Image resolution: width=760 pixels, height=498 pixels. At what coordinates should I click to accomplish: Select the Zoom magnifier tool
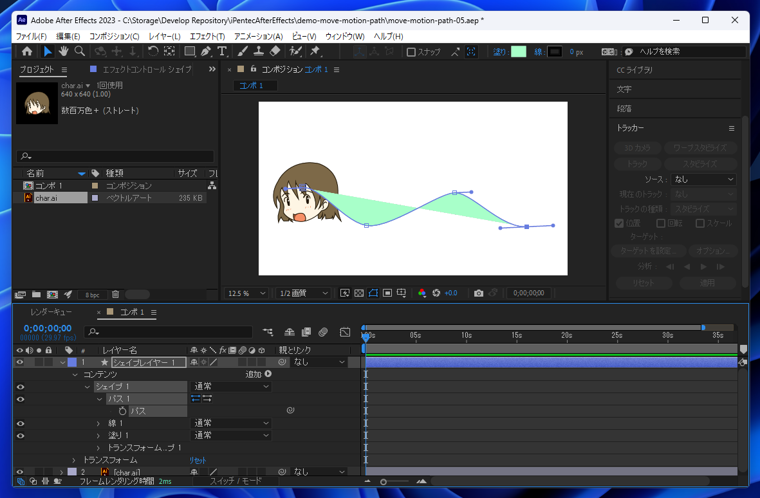click(x=80, y=51)
